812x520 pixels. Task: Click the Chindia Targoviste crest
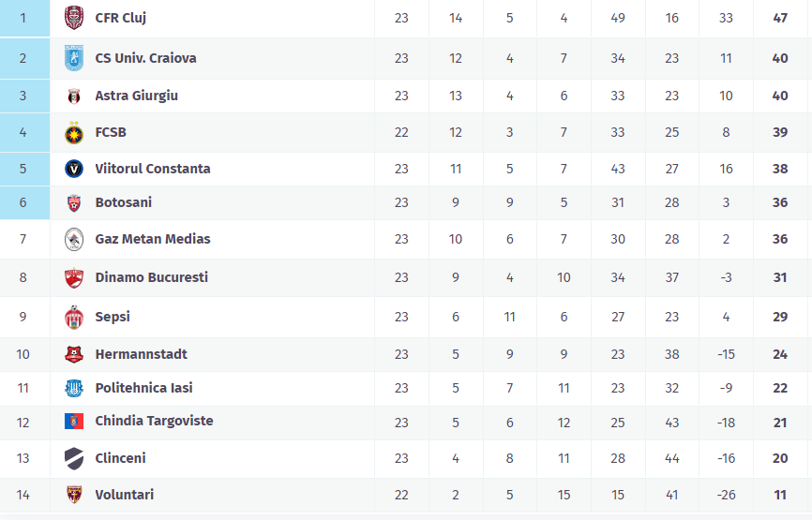point(73,422)
